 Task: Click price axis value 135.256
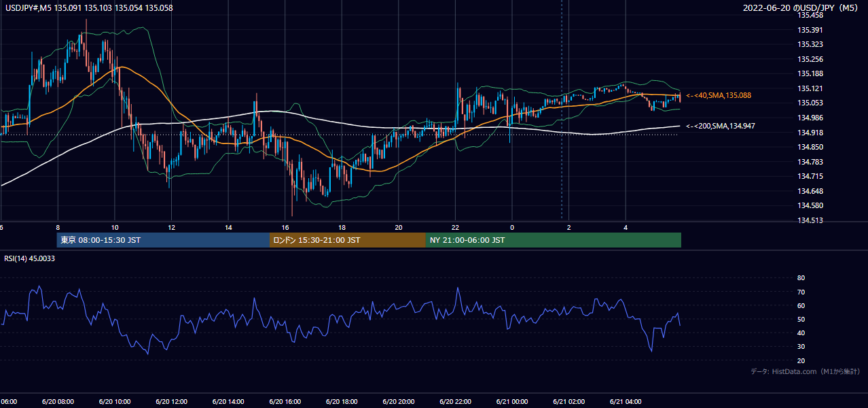click(810, 59)
